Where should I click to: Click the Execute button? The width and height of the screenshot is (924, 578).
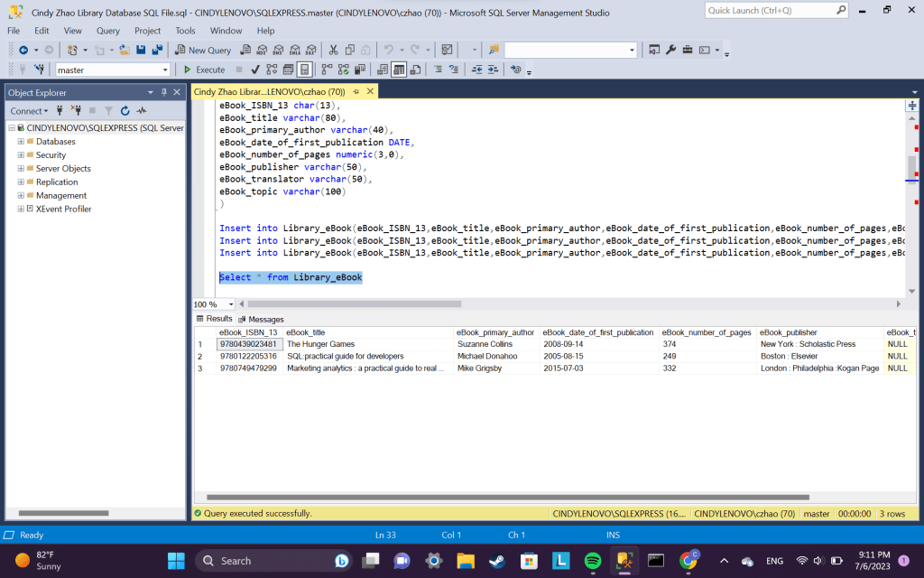[204, 70]
